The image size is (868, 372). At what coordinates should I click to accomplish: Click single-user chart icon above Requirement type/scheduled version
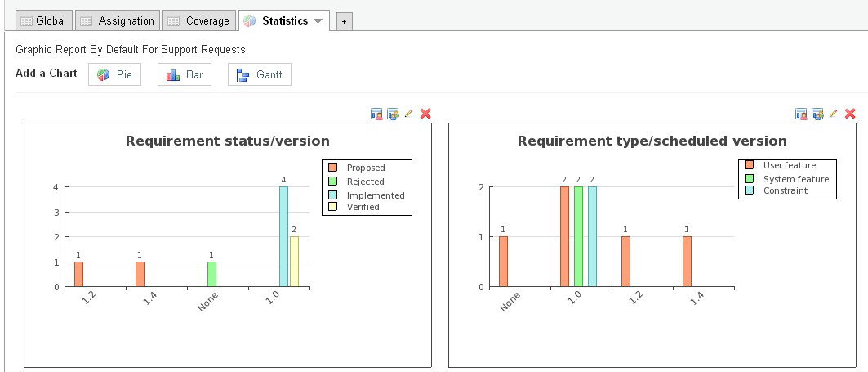801,114
